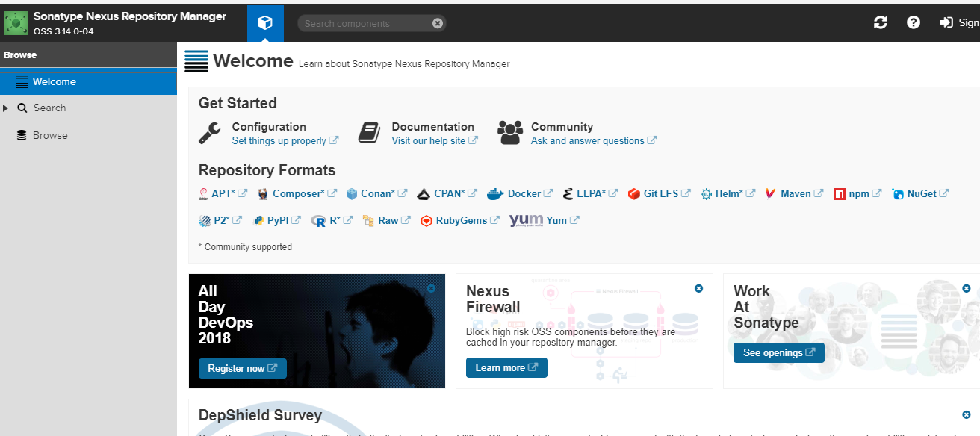This screenshot has height=436, width=980.
Task: Click the ELPA Emacs logo icon
Action: point(568,194)
